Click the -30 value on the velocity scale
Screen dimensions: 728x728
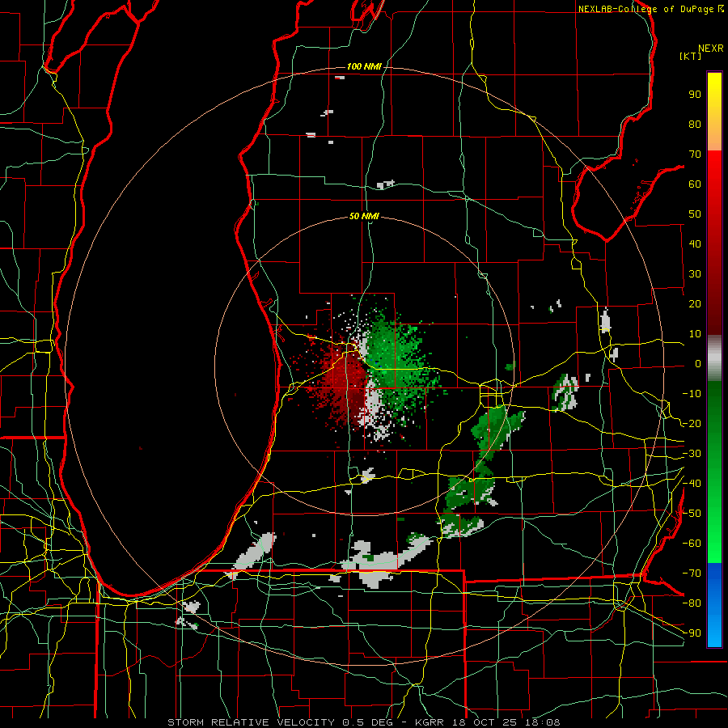(692, 454)
